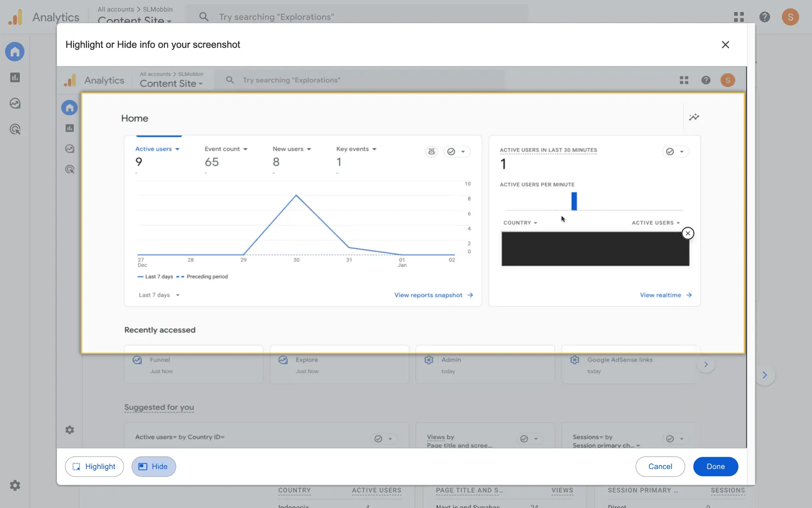Expand the Active users metric dropdown in screenshot
Image resolution: width=812 pixels, height=508 pixels.
pyautogui.click(x=157, y=149)
